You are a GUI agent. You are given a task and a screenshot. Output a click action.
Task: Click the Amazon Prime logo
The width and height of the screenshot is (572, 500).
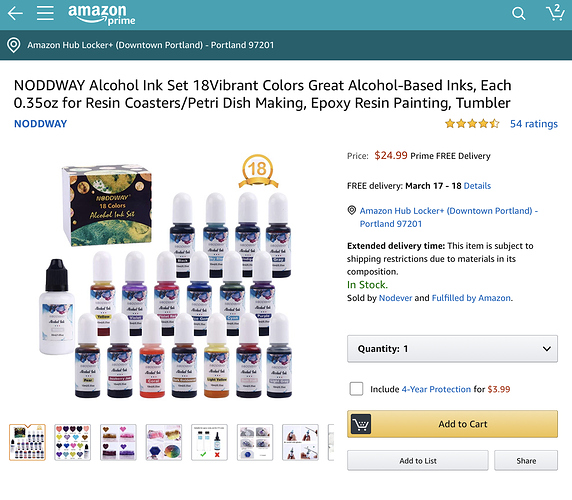(x=101, y=15)
